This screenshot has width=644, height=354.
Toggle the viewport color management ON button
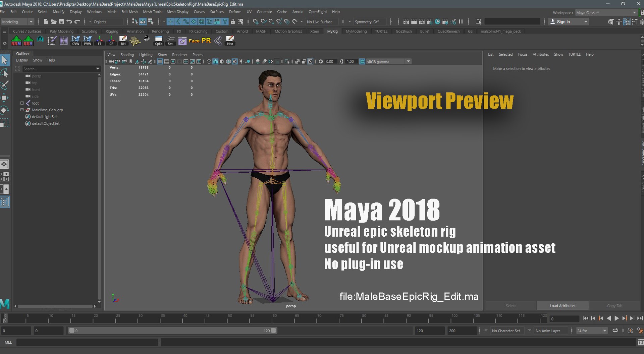tap(362, 62)
